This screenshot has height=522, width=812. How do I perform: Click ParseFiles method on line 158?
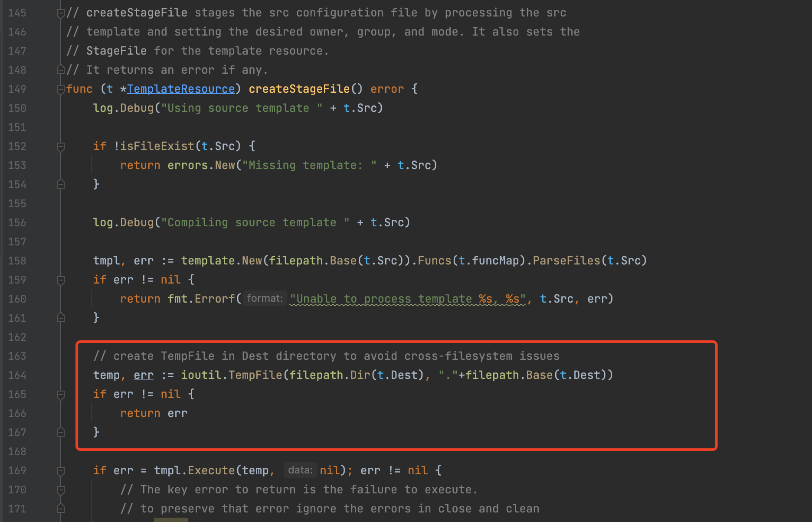coord(566,261)
